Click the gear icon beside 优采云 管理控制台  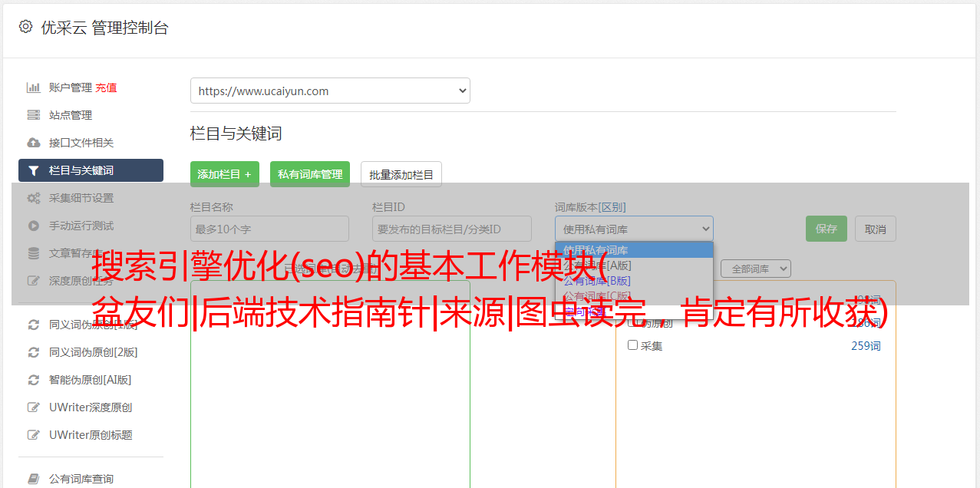(25, 27)
